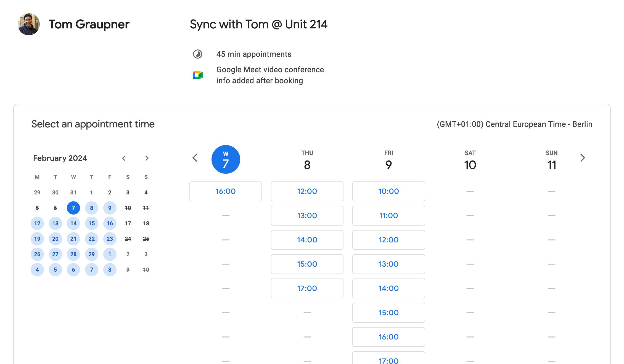The image size is (624, 364).
Task: Select the 15:00 slot on Friday
Action: click(388, 313)
